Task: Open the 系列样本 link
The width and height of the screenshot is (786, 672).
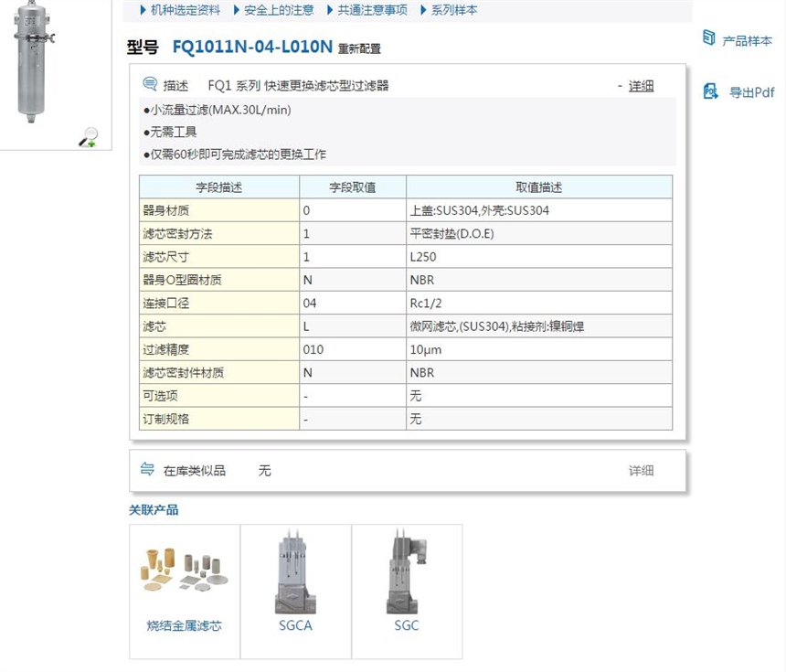Action: click(454, 10)
